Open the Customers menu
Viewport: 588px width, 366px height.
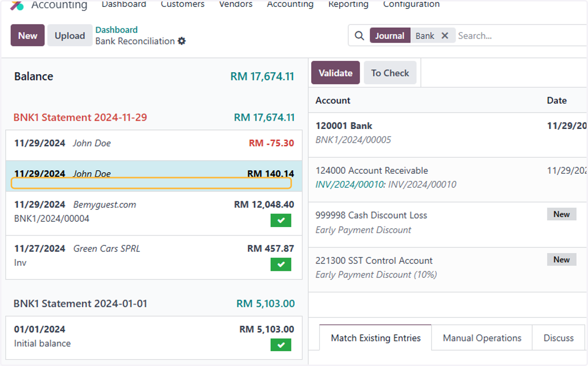[183, 4]
